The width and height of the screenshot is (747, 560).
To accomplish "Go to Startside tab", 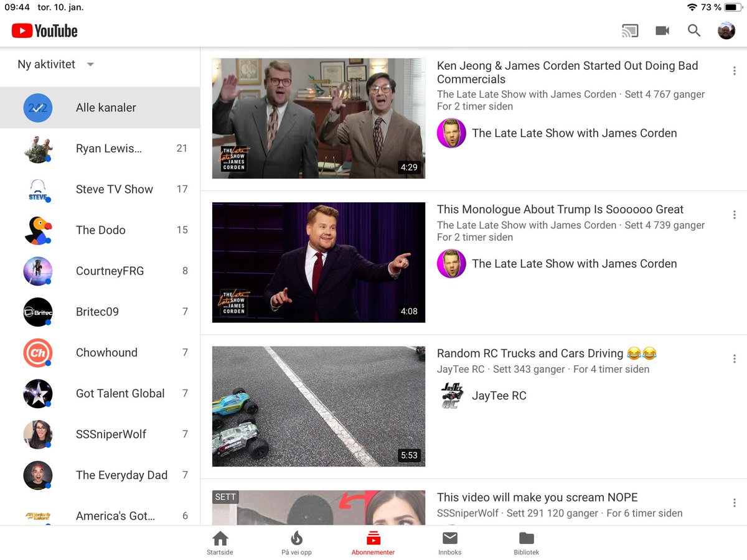I will coord(220,543).
